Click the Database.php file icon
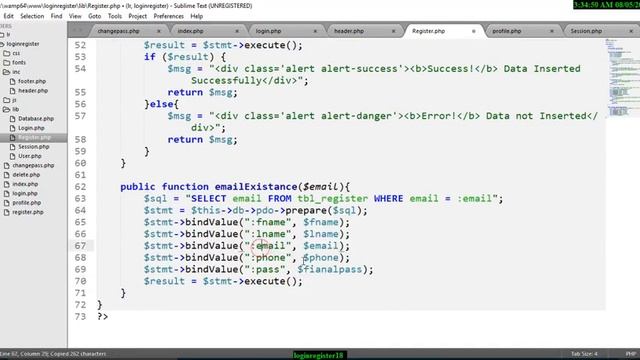The width and height of the screenshot is (640, 360). (13, 119)
